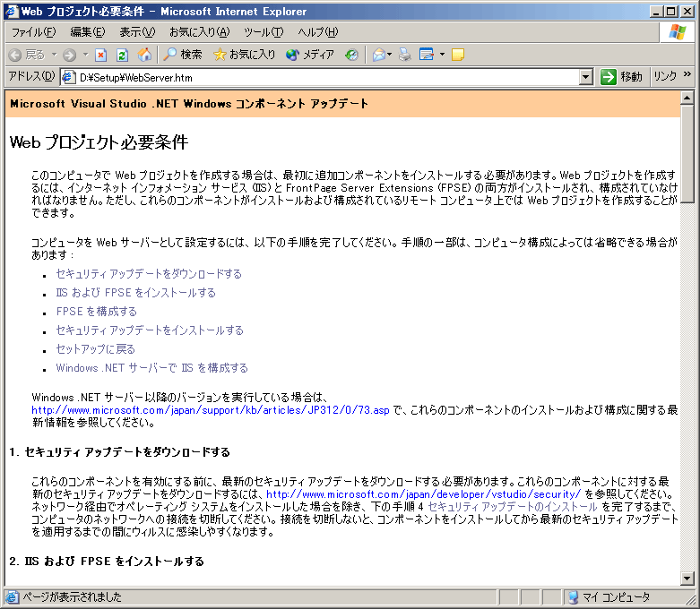Minimize the Internet Explorer window

[655, 12]
